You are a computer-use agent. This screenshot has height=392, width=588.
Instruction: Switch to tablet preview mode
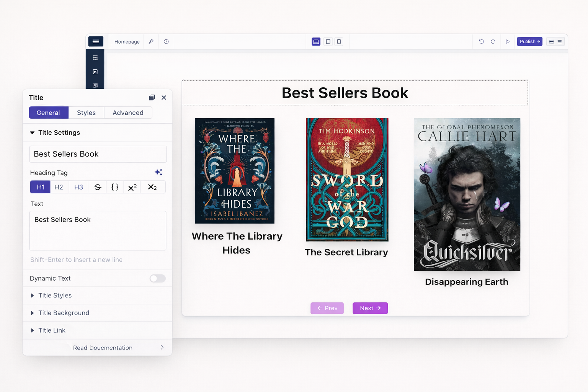coord(328,42)
